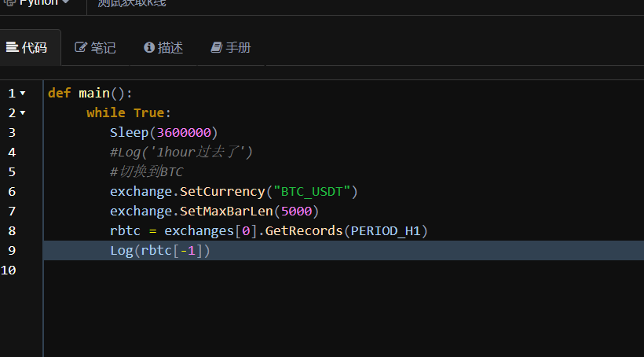Click line number 3 in the gutter

point(12,132)
